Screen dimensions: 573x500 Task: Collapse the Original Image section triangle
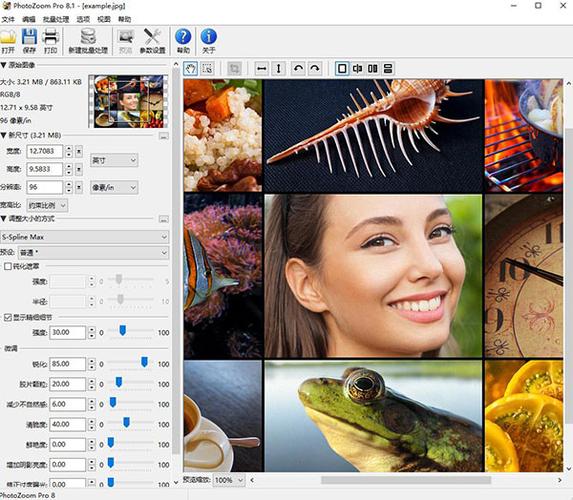(x=3, y=65)
